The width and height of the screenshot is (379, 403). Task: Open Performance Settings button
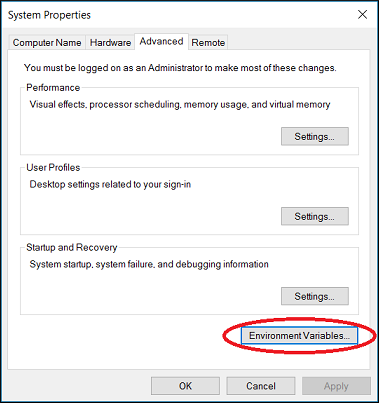(x=315, y=136)
